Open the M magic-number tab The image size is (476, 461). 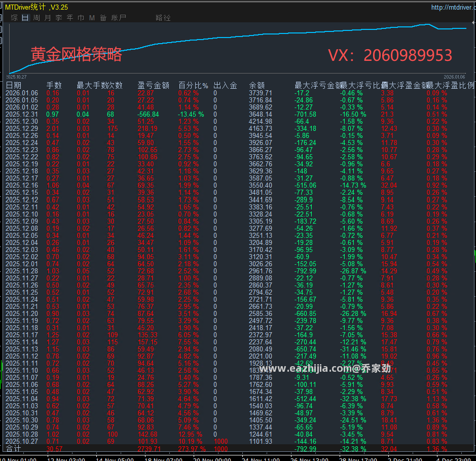pos(92,18)
